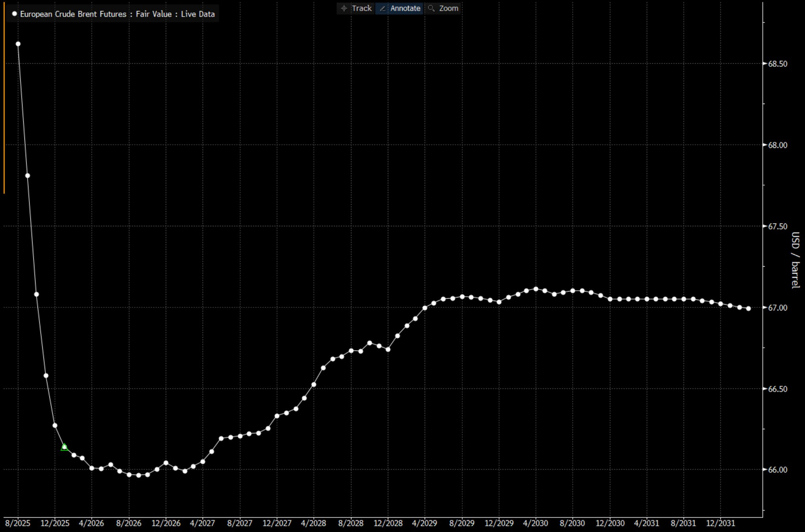Click the 68.50 y-axis label
Image resolution: width=805 pixels, height=532 pixels.
777,64
